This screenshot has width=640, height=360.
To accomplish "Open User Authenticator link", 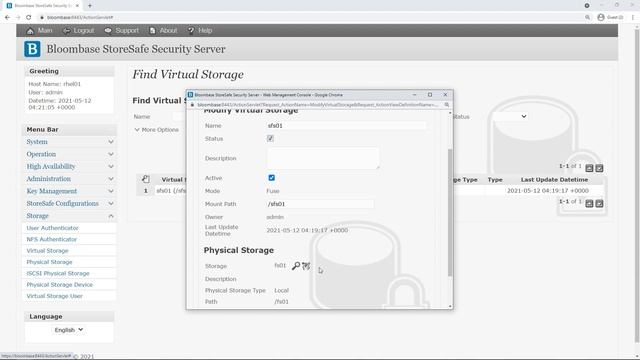I will click(x=52, y=228).
